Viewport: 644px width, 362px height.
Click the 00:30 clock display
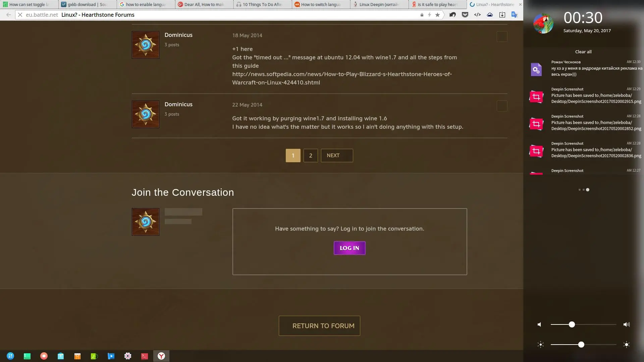pyautogui.click(x=583, y=17)
